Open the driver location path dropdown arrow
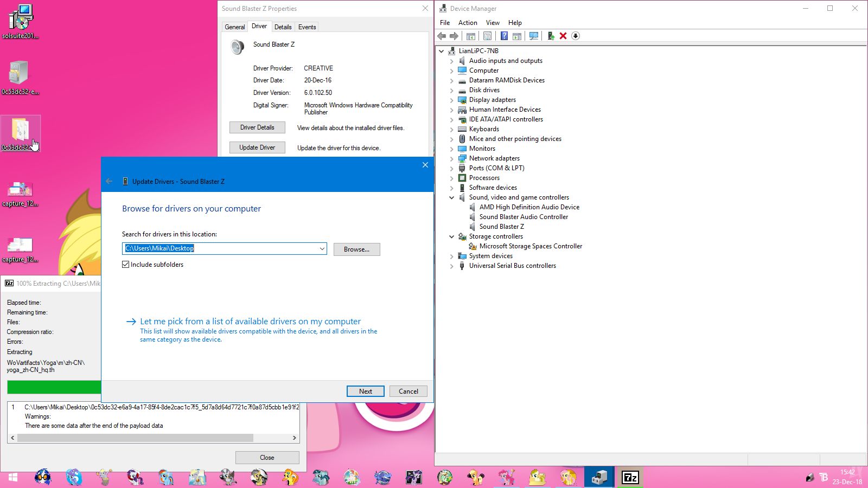The image size is (868, 488). pyautogui.click(x=322, y=249)
